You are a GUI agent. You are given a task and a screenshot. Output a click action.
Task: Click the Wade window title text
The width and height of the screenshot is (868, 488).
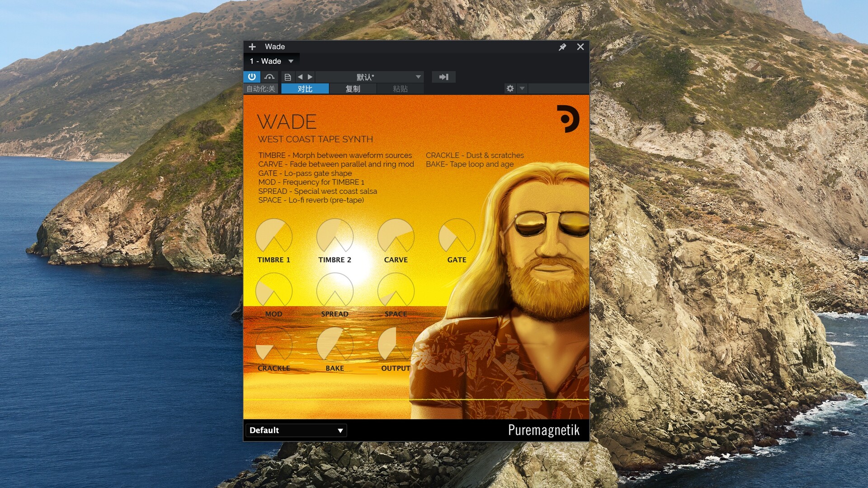coord(275,47)
